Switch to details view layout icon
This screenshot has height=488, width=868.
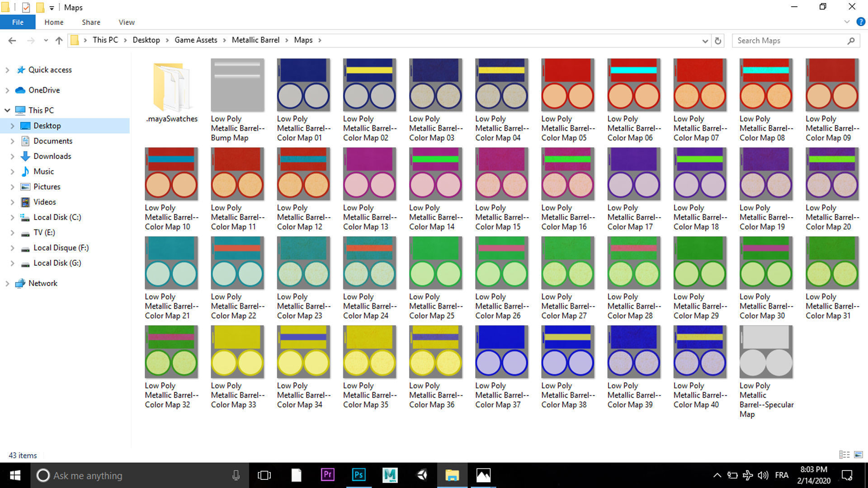click(x=844, y=455)
